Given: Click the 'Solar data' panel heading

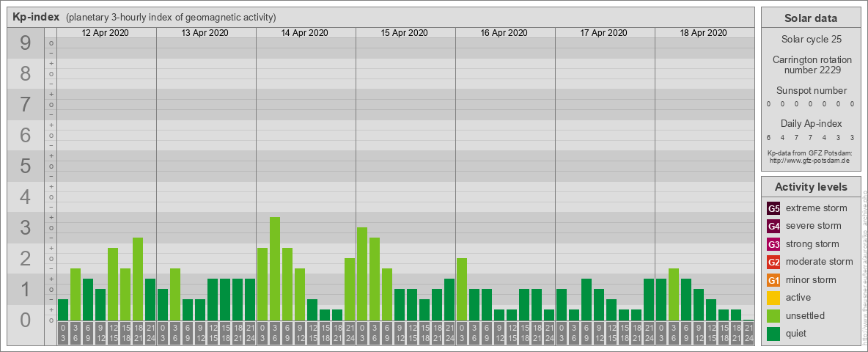Looking at the screenshot, I should [811, 18].
